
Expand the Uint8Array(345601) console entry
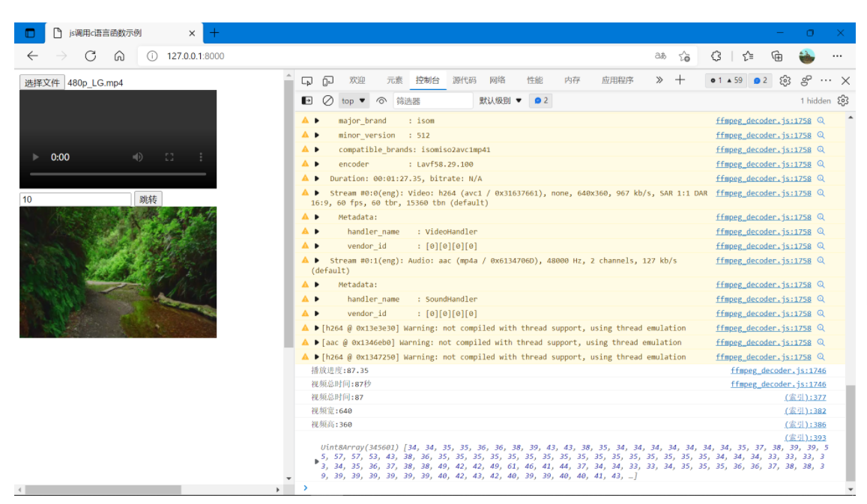(x=316, y=461)
